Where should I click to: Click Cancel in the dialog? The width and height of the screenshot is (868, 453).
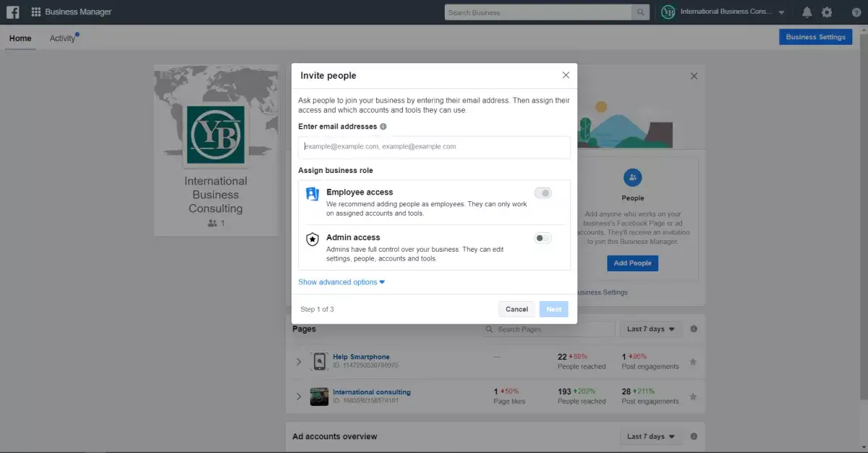click(x=516, y=309)
